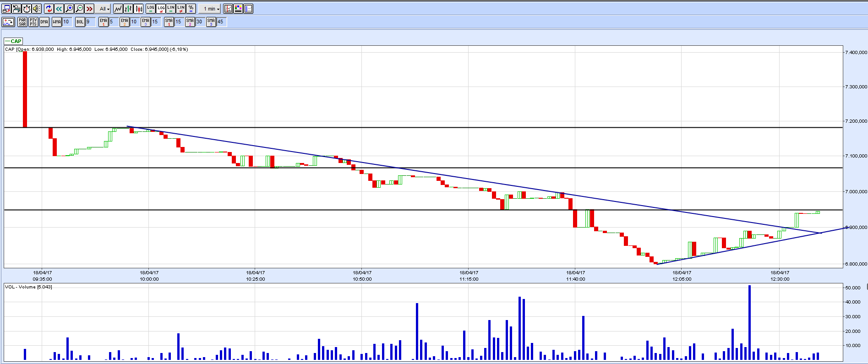Click the duplicate windows icon
The width and height of the screenshot is (868, 364).
16,9
